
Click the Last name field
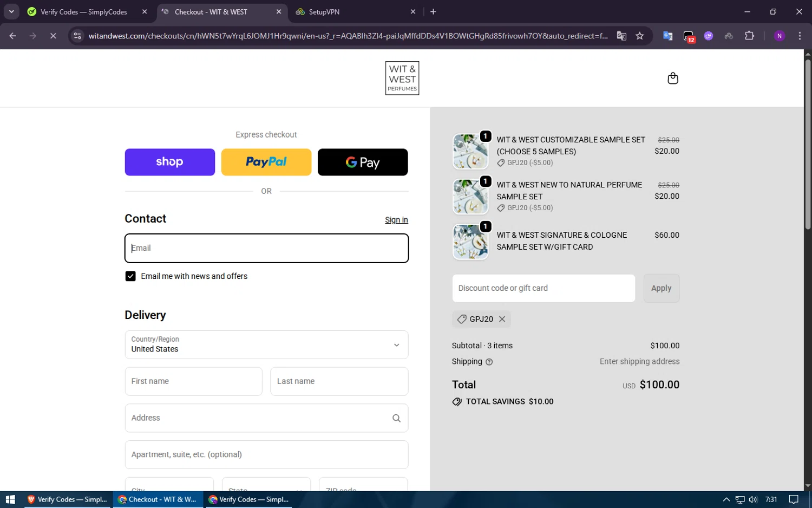(339, 381)
